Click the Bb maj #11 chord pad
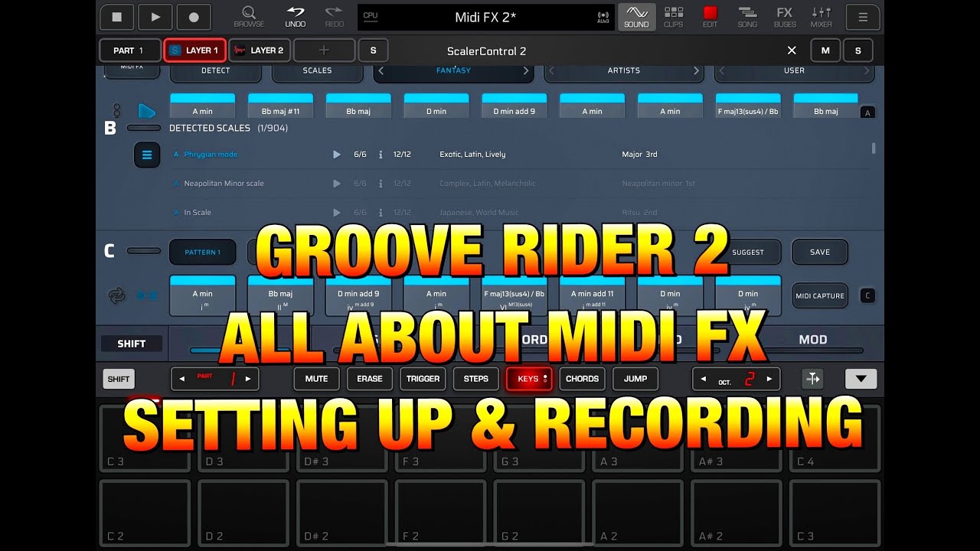Screen dimensions: 980x551 coord(280,106)
